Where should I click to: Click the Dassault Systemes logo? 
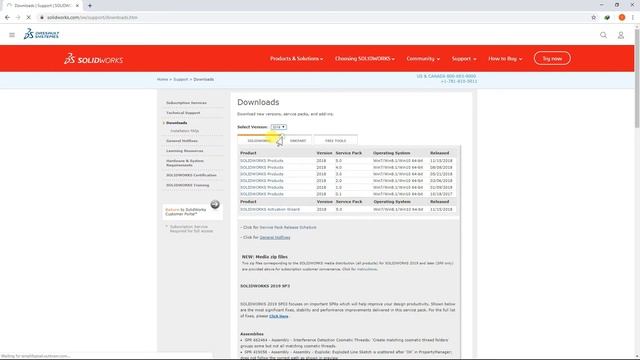[41, 34]
